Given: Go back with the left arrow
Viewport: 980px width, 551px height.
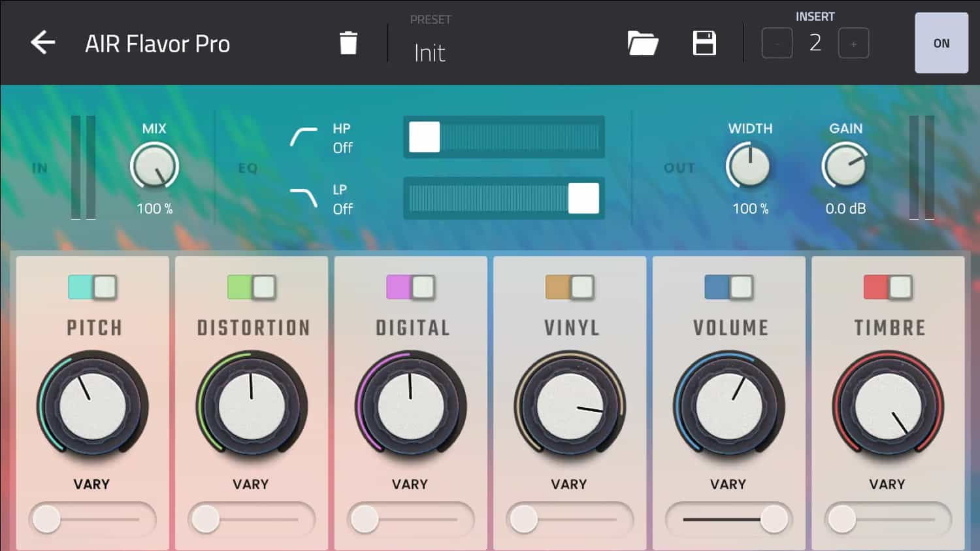Looking at the screenshot, I should 43,43.
